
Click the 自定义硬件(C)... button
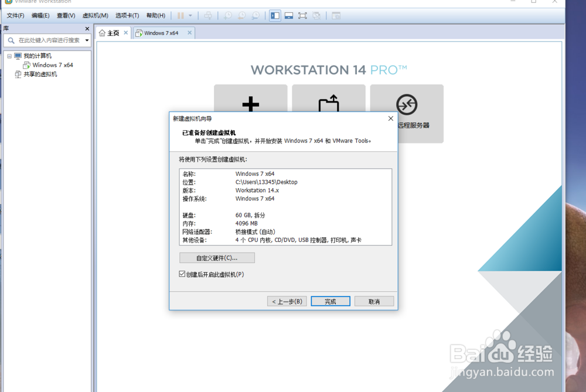tap(217, 258)
